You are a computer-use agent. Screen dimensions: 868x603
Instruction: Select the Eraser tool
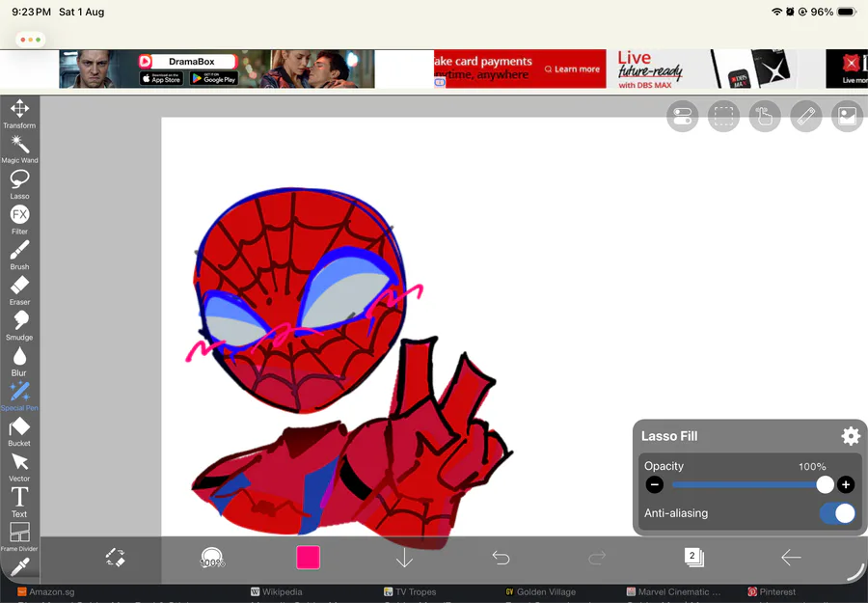point(19,290)
